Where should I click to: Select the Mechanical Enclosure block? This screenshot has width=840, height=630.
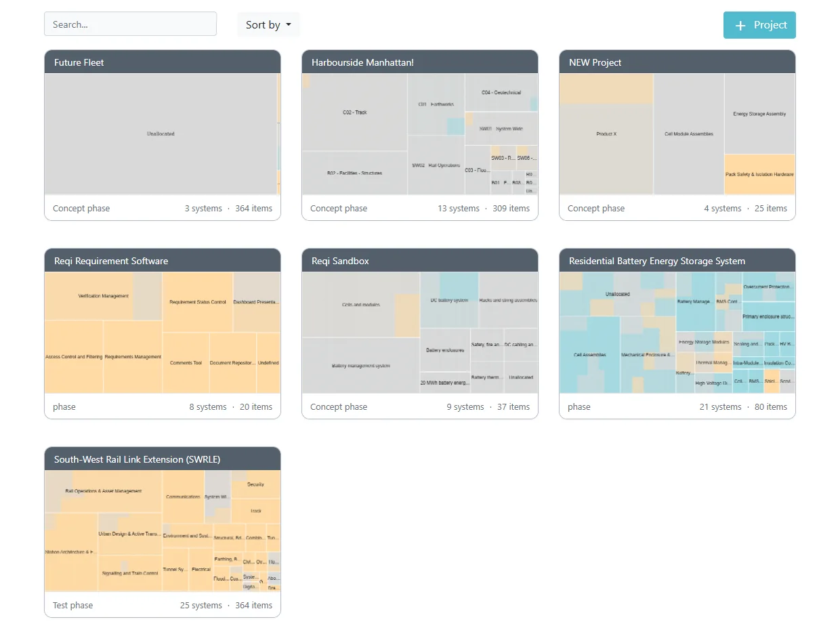click(x=648, y=355)
